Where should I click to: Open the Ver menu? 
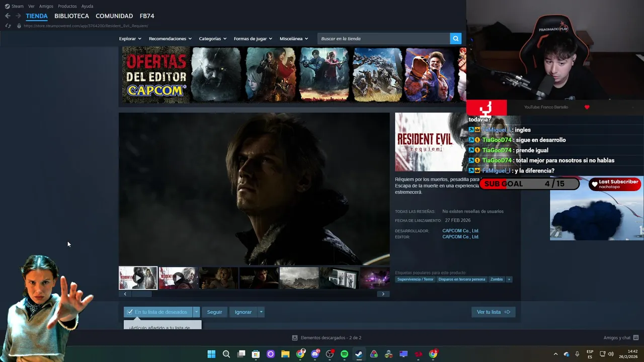tap(31, 6)
